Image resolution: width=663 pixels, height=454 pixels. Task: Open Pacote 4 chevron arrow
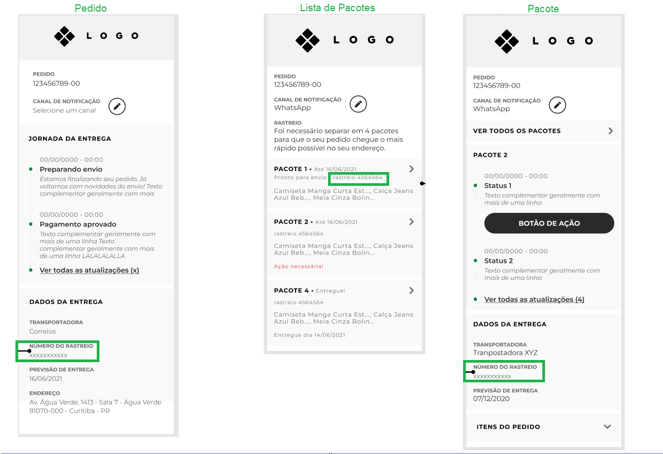click(x=411, y=291)
